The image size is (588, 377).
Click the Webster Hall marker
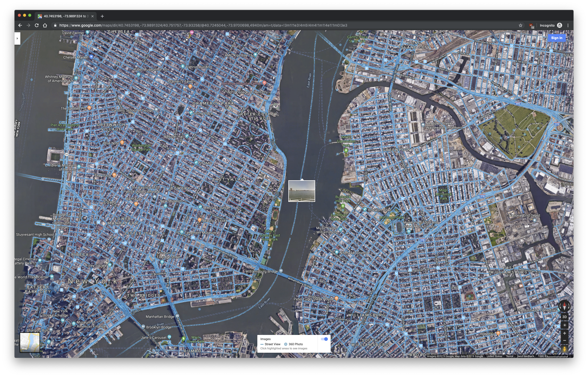pos(187,136)
